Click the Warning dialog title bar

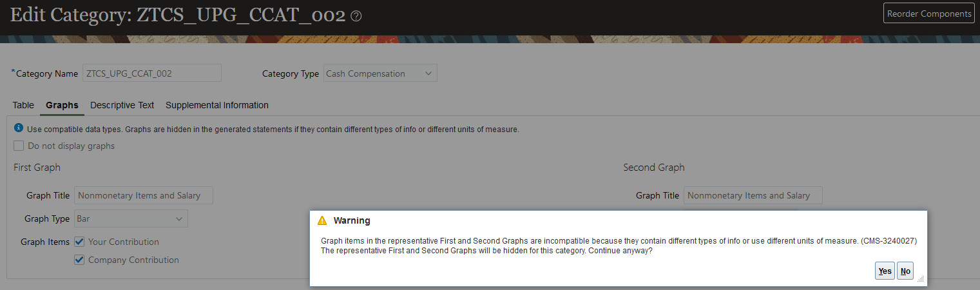tap(580, 220)
